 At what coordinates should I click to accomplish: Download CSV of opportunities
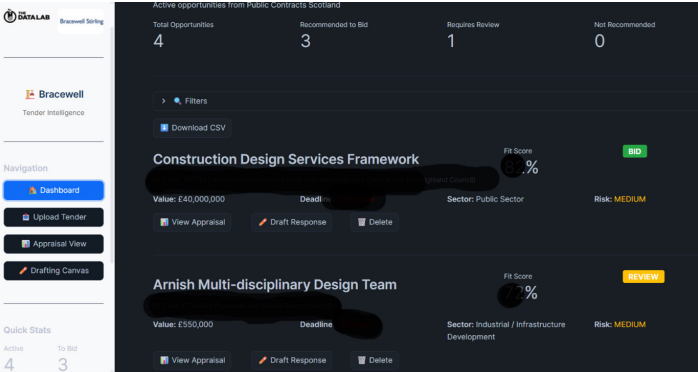192,128
